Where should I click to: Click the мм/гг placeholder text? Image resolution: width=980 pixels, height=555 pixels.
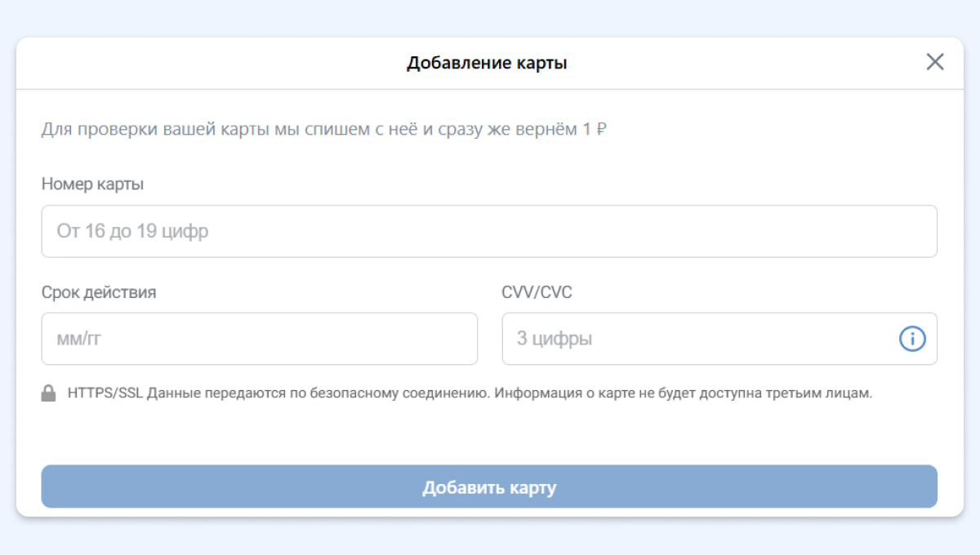coord(78,339)
